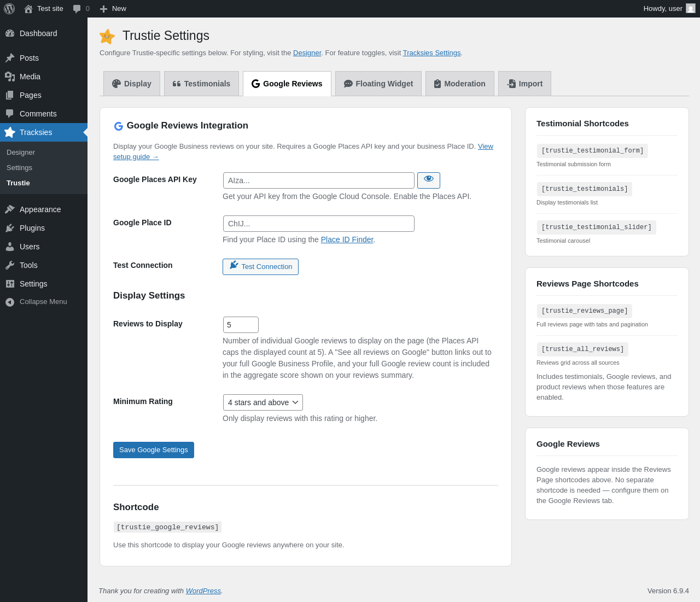Click the Google Place ID input field
Image resolution: width=700 pixels, height=602 pixels.
click(319, 224)
